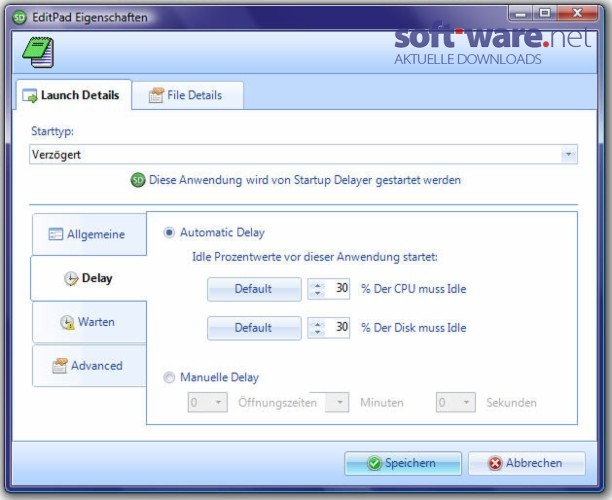Image resolution: width=612 pixels, height=500 pixels.
Task: Click the '% Der CPU muss Idle' label
Action: coord(414,289)
